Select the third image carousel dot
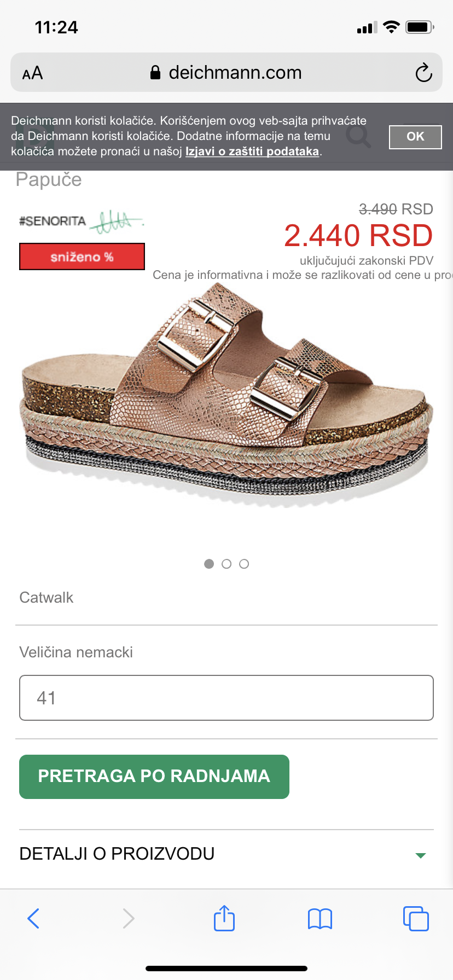 (244, 564)
